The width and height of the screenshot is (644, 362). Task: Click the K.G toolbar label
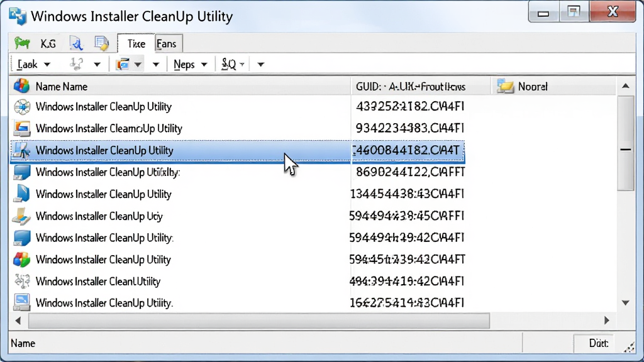pyautogui.click(x=48, y=43)
